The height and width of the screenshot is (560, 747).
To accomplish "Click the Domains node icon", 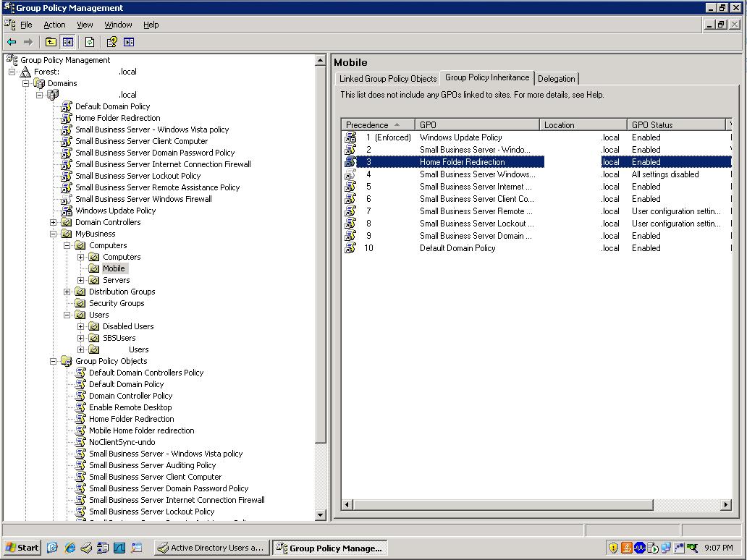I will click(39, 83).
